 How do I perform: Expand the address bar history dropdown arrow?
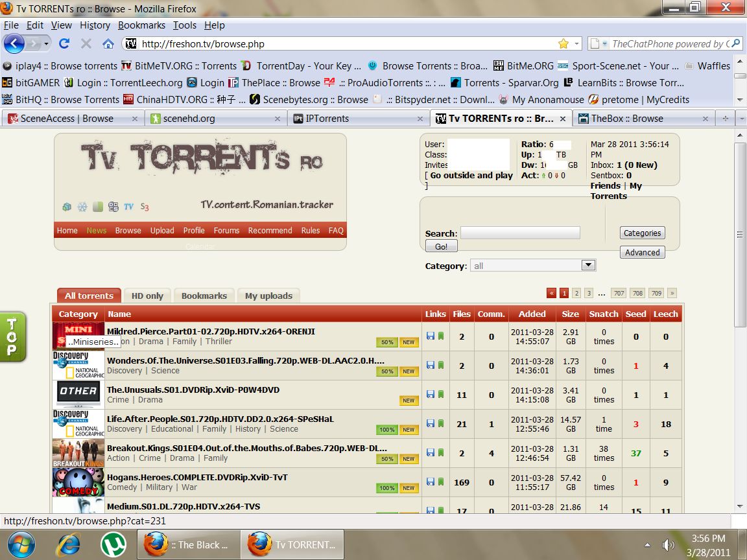[577, 43]
